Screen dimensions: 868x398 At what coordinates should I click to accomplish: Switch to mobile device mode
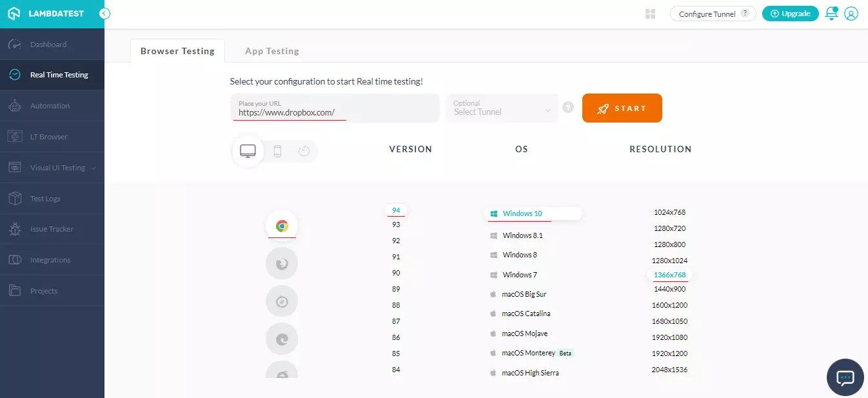(277, 152)
